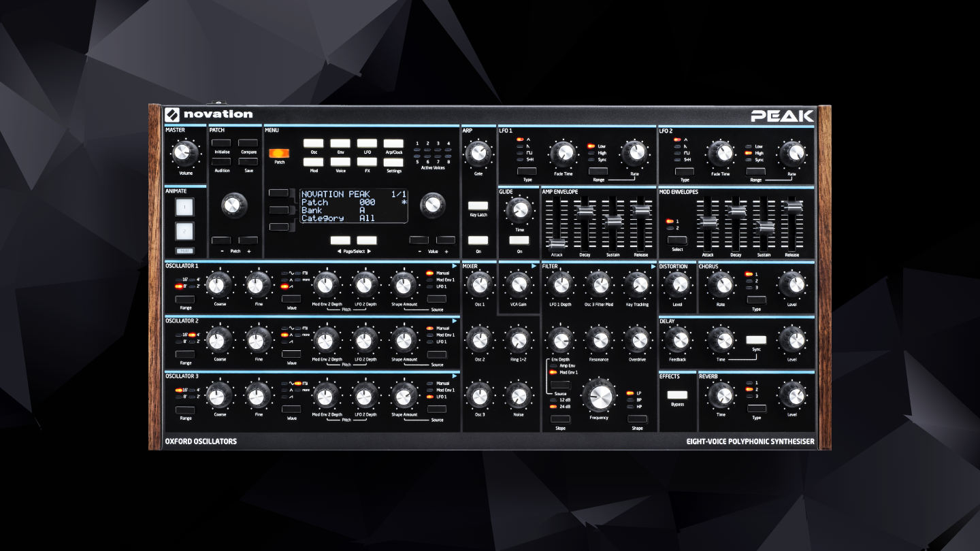The height and width of the screenshot is (551, 980).
Task: Click the Filter Frequency knob
Action: click(598, 397)
